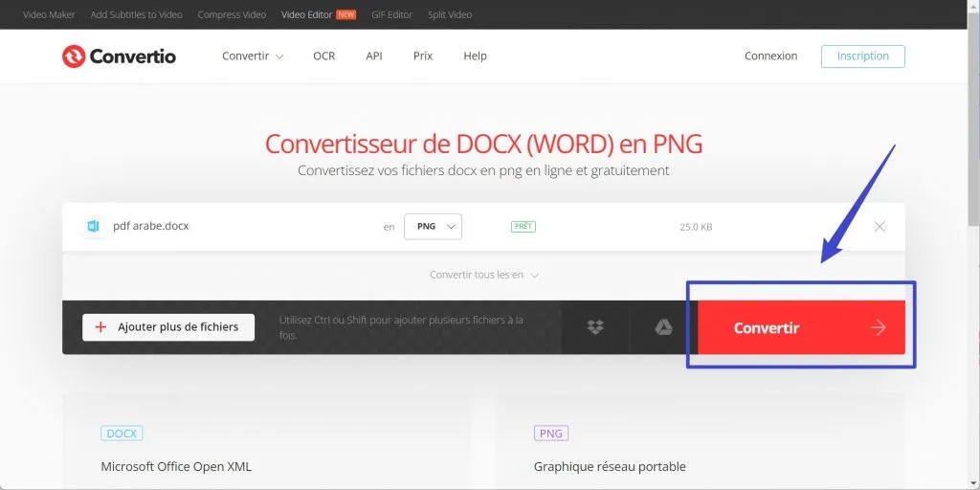
Task: Open Add Subtitles to Video link
Action: pos(136,14)
